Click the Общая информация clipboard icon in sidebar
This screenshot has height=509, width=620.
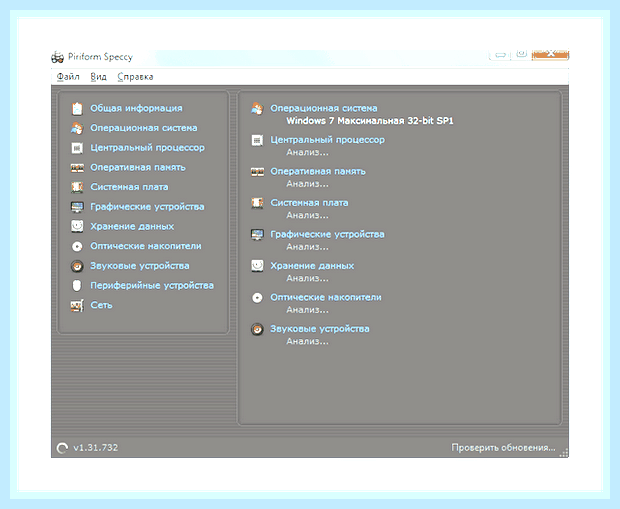(77, 108)
